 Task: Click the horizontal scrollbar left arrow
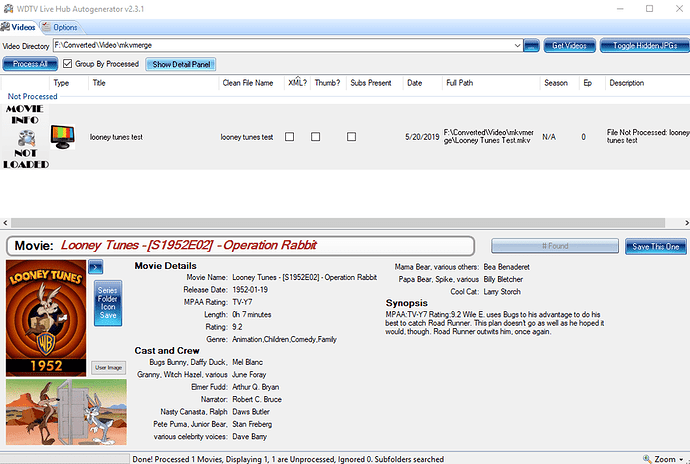5,223
